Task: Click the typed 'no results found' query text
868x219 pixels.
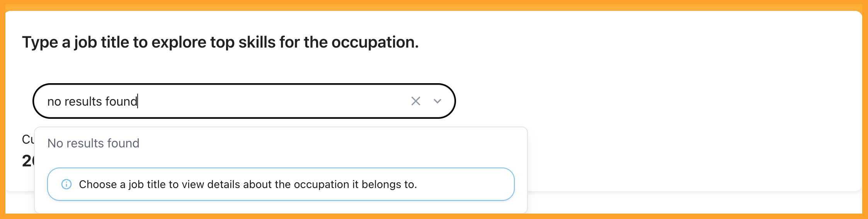Action: tap(92, 101)
